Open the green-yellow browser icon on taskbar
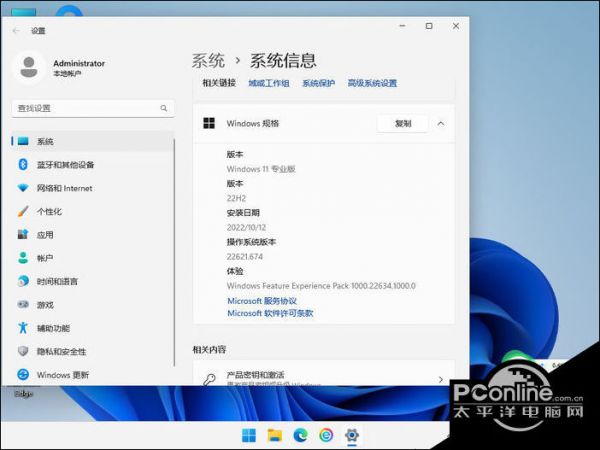Screen dimensions: 600x450 (326, 435)
